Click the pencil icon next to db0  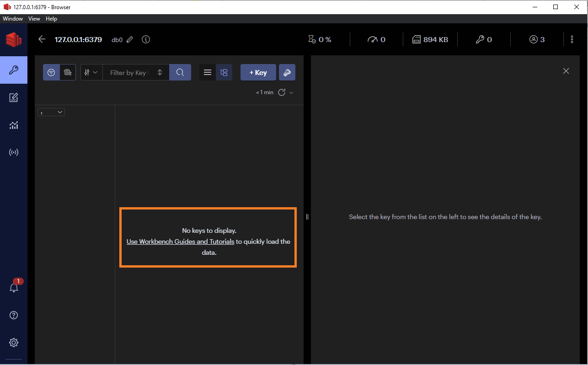pyautogui.click(x=130, y=40)
